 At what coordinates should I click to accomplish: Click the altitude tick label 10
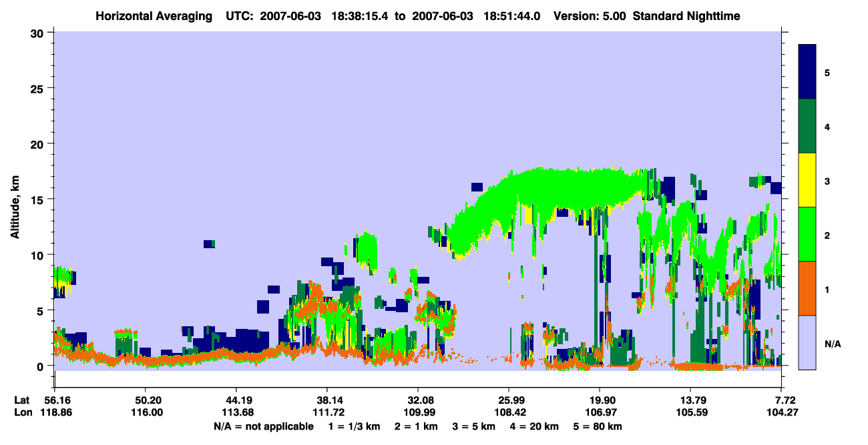pyautogui.click(x=38, y=255)
